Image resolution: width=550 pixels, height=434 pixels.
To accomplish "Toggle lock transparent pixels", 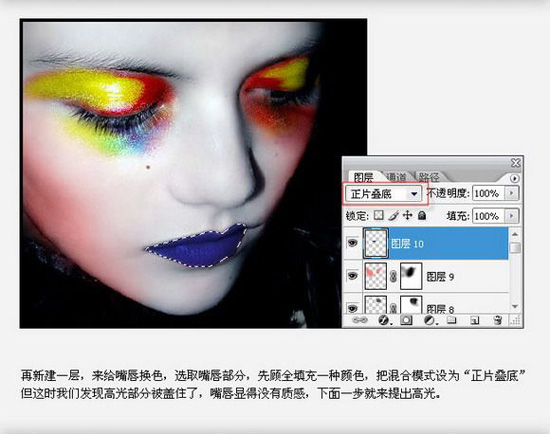I will pos(378,215).
